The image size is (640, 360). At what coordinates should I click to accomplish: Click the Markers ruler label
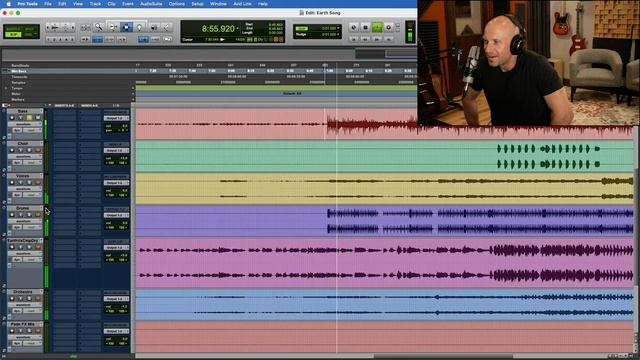[x=18, y=100]
